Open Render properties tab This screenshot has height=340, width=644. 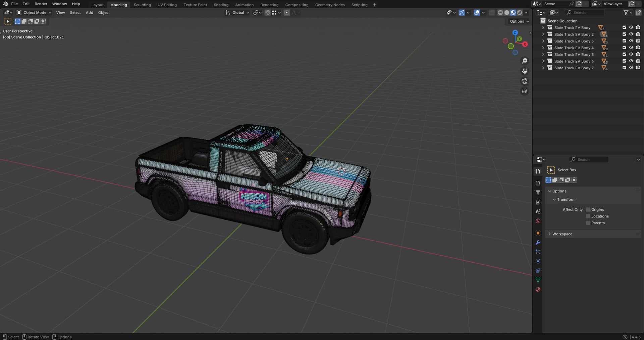[x=538, y=183]
